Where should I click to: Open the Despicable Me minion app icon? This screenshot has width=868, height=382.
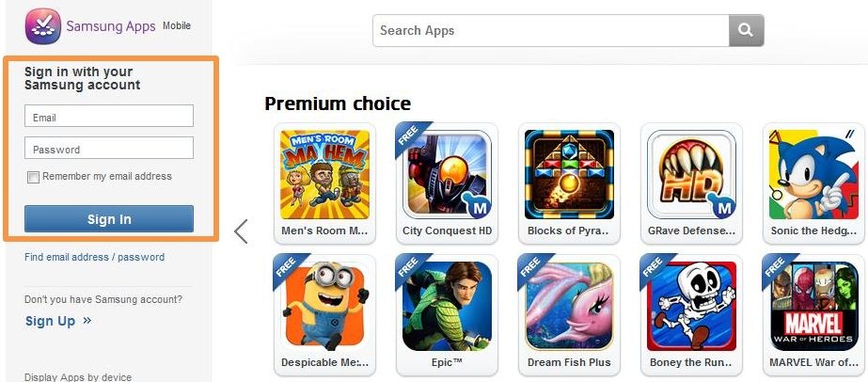click(x=325, y=306)
